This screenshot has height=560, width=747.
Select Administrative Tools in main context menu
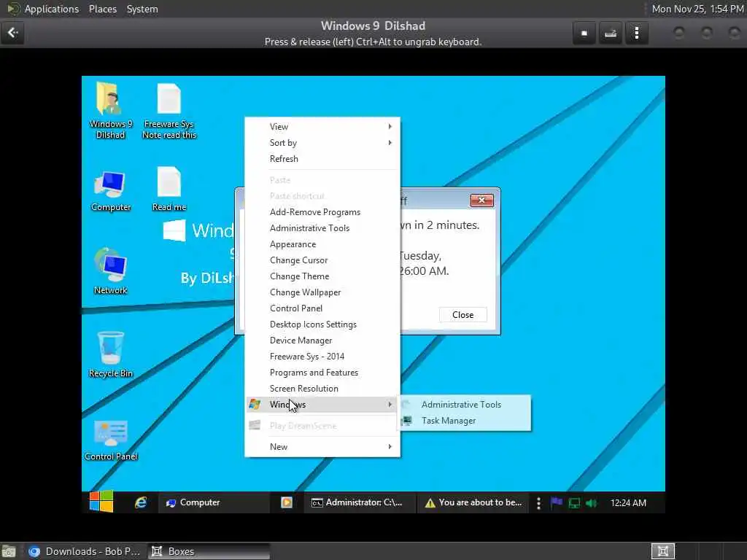[322, 228]
